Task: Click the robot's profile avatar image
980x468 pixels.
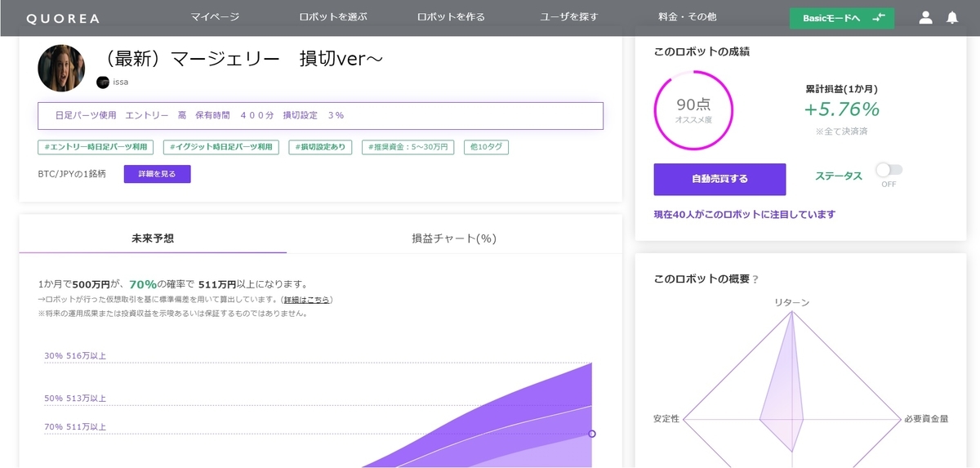Action: (x=61, y=68)
